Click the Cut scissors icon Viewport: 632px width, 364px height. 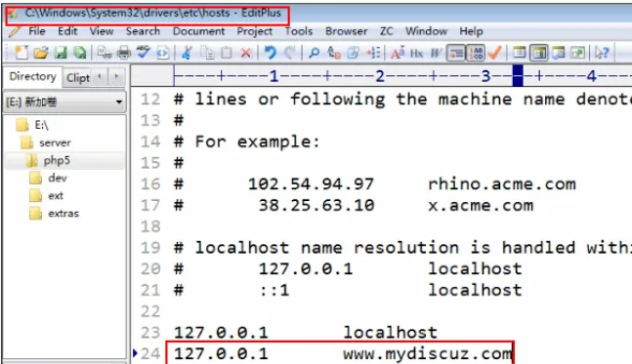[x=187, y=53]
